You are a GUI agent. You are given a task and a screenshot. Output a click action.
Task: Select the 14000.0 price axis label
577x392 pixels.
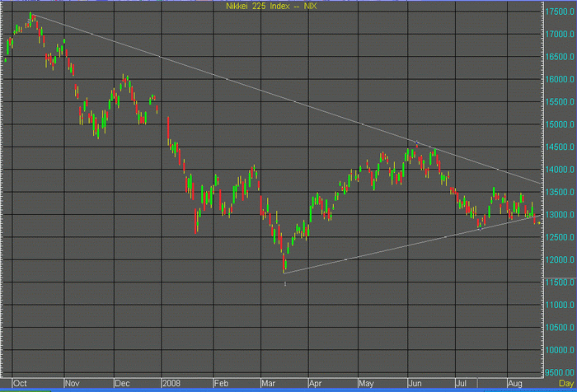pyautogui.click(x=560, y=170)
